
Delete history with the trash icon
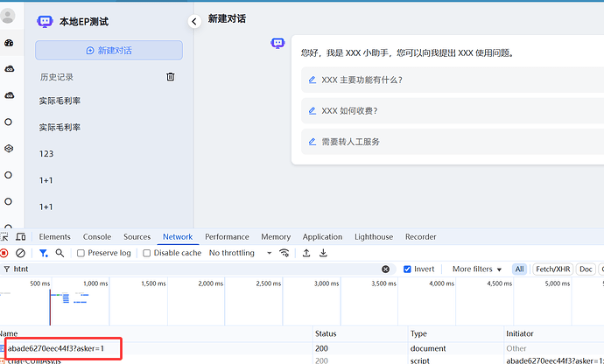[x=171, y=77]
